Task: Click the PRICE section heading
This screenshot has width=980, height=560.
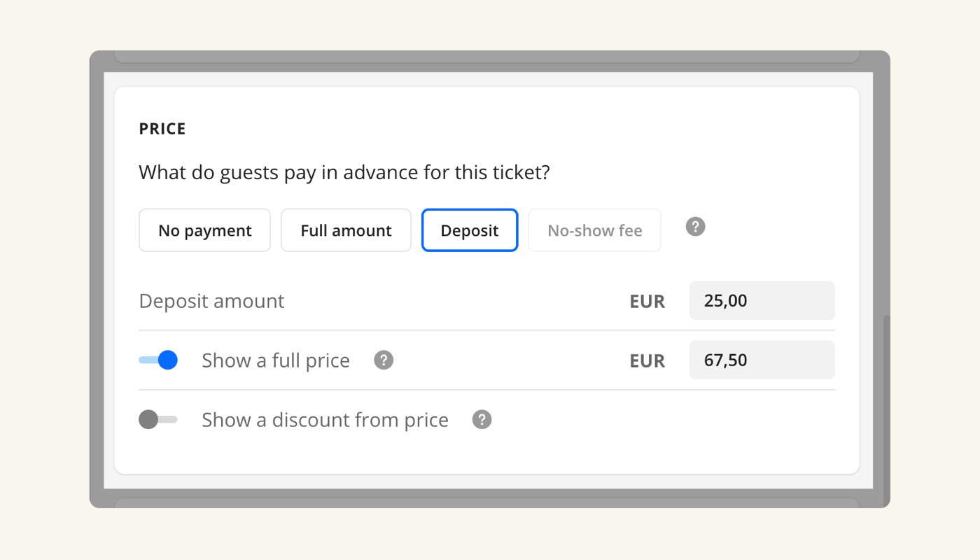Action: (162, 129)
